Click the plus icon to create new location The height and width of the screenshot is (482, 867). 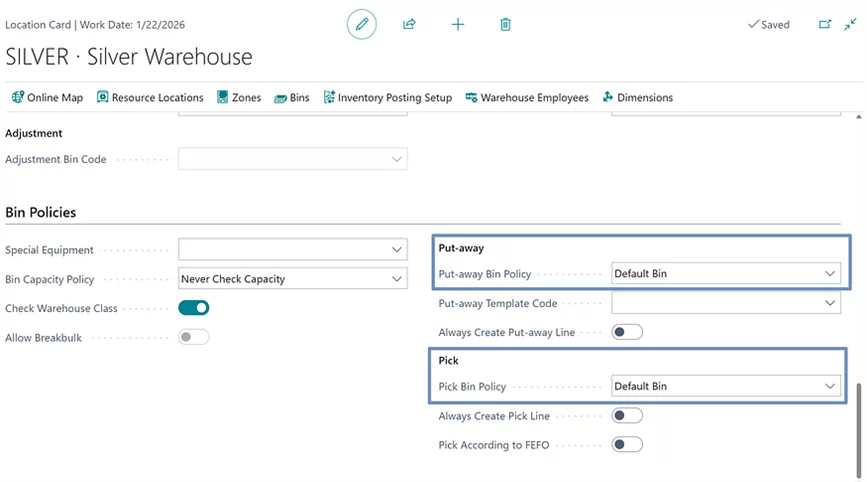pos(458,24)
